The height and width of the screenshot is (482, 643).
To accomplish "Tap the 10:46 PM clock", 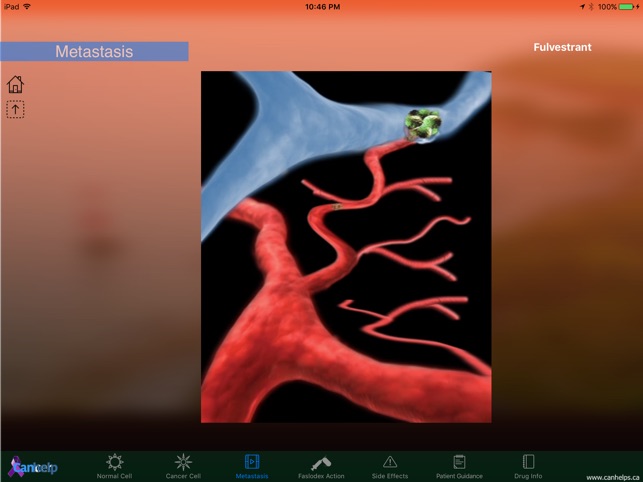I will pos(322,7).
